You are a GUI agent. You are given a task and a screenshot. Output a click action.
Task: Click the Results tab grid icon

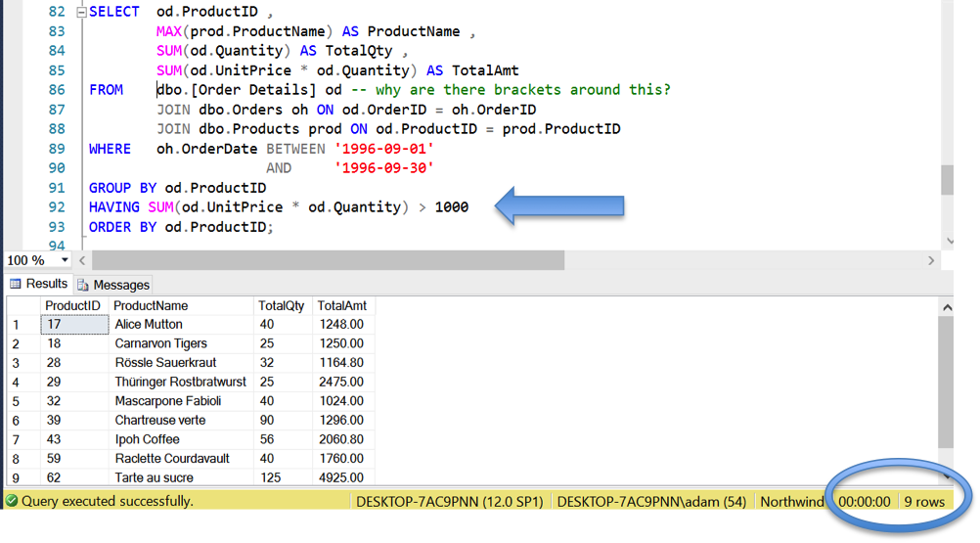tap(16, 284)
